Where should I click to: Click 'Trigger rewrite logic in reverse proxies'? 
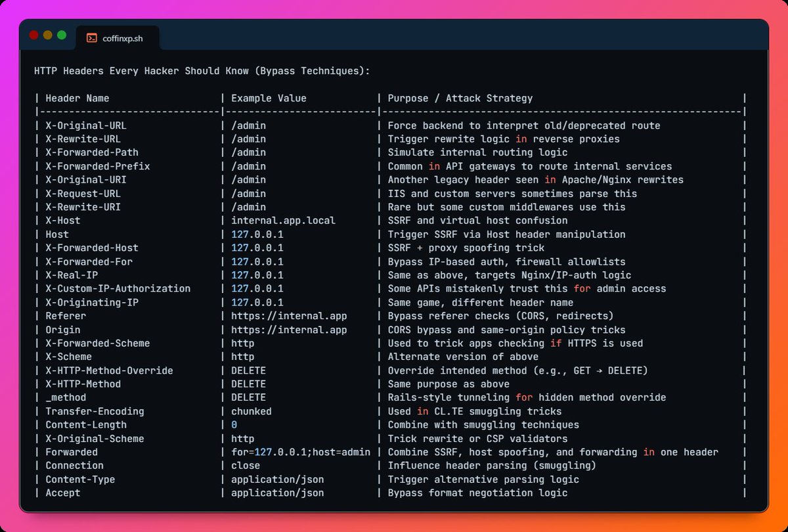[x=504, y=139]
